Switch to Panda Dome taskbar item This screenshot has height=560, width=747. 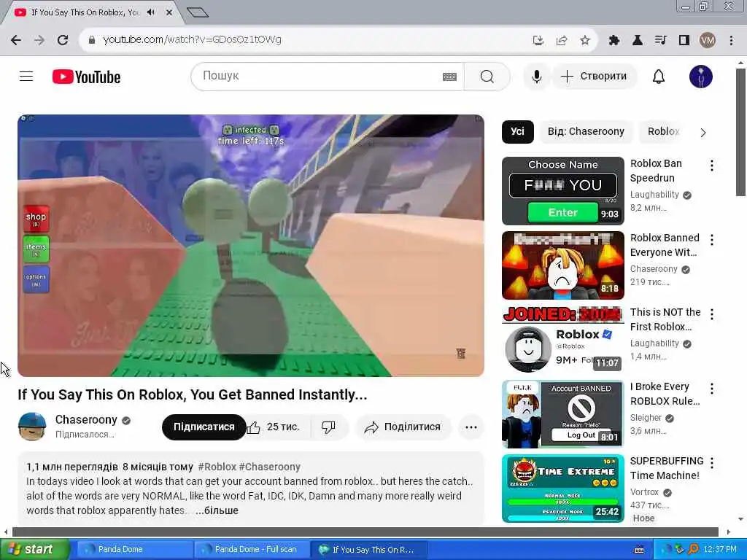click(x=134, y=550)
